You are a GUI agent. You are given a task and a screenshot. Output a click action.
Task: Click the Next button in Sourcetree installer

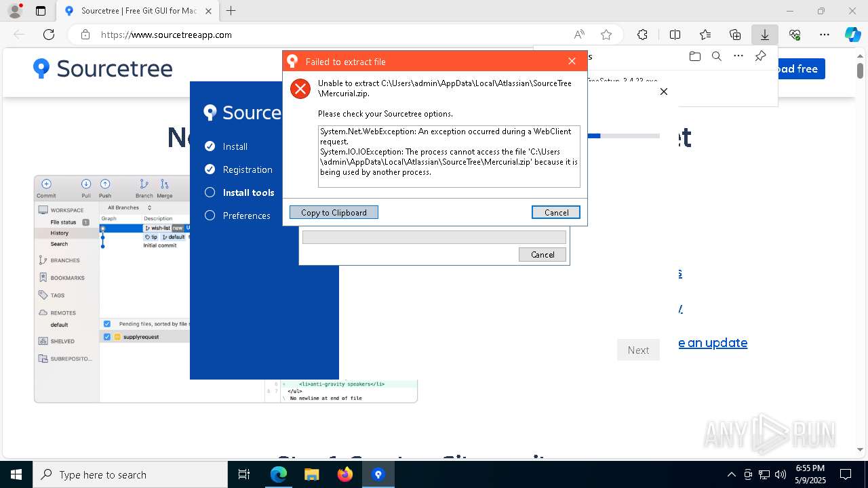638,350
